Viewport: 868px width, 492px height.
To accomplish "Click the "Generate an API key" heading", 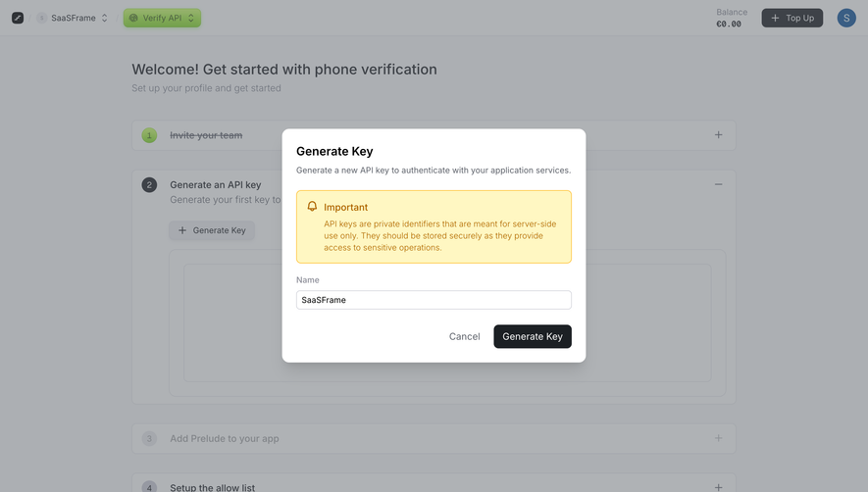I will point(216,185).
